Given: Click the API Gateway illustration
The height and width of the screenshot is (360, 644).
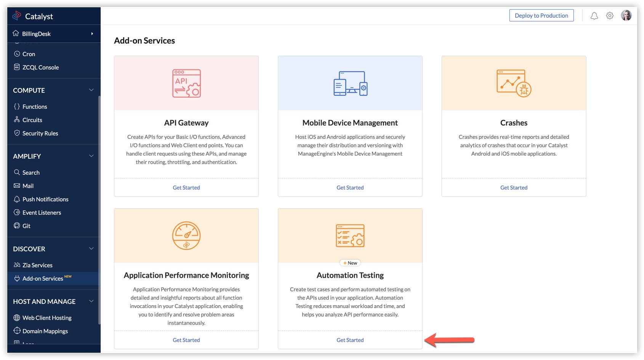Looking at the screenshot, I should tap(186, 83).
